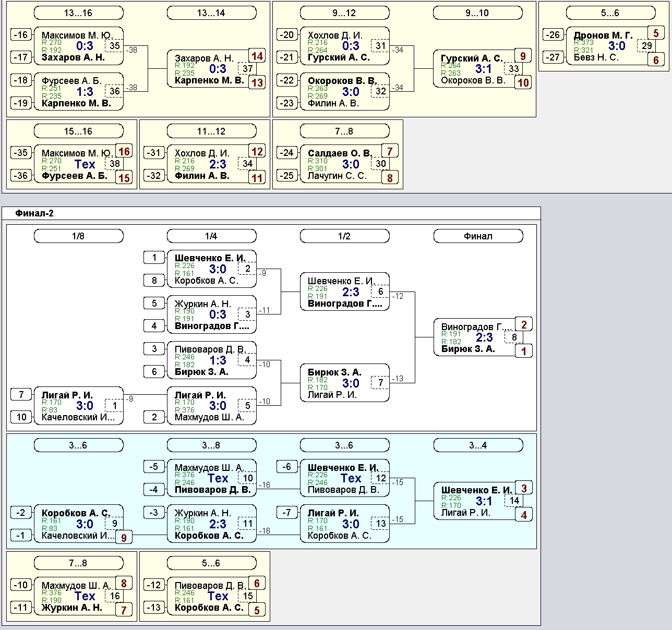The width and height of the screenshot is (672, 630).
Task: Click the -27 slot box
Action: click(x=553, y=57)
